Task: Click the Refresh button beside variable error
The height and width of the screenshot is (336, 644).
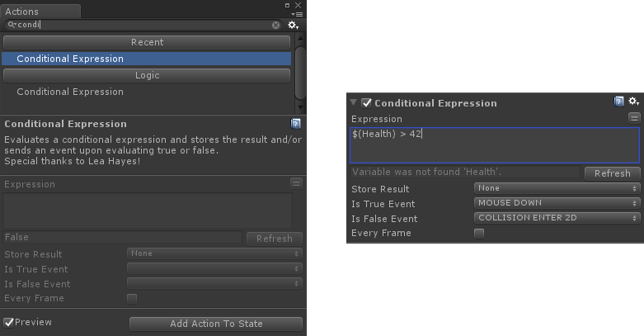Action: coord(612,173)
